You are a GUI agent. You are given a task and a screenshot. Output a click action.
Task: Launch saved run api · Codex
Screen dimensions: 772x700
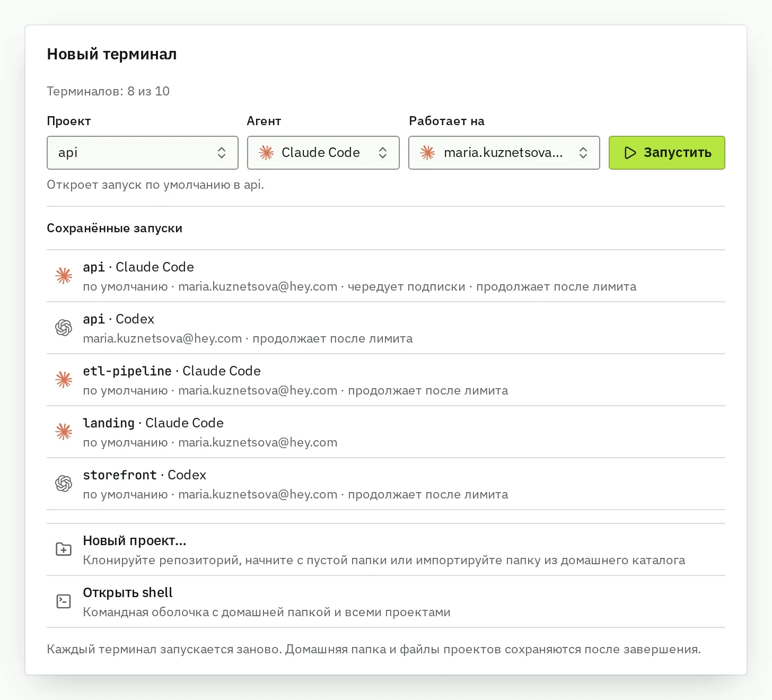tap(386, 328)
